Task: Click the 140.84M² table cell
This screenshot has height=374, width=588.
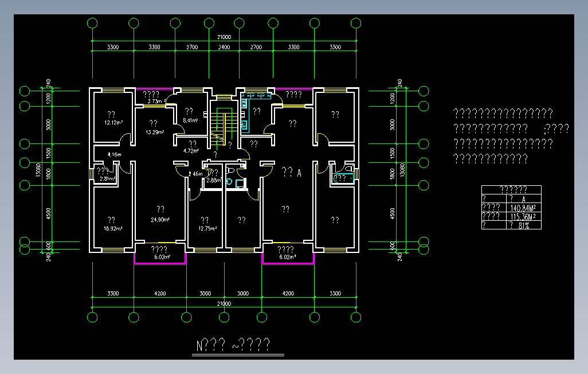Action: (523, 208)
